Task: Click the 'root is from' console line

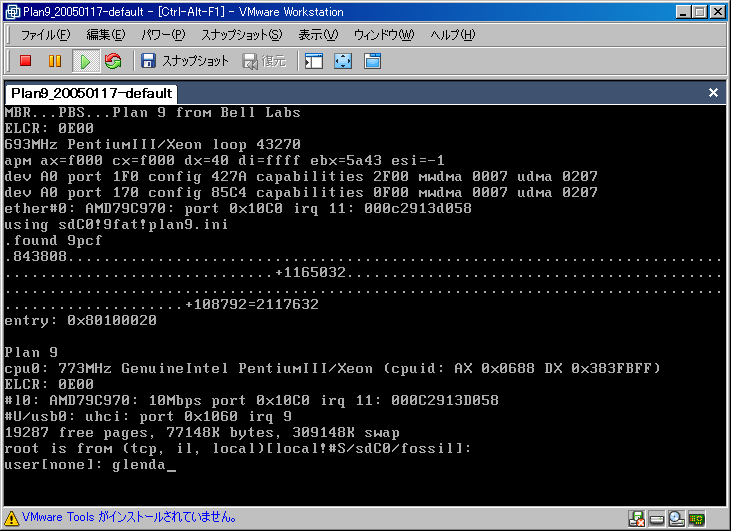Action: 238,449
